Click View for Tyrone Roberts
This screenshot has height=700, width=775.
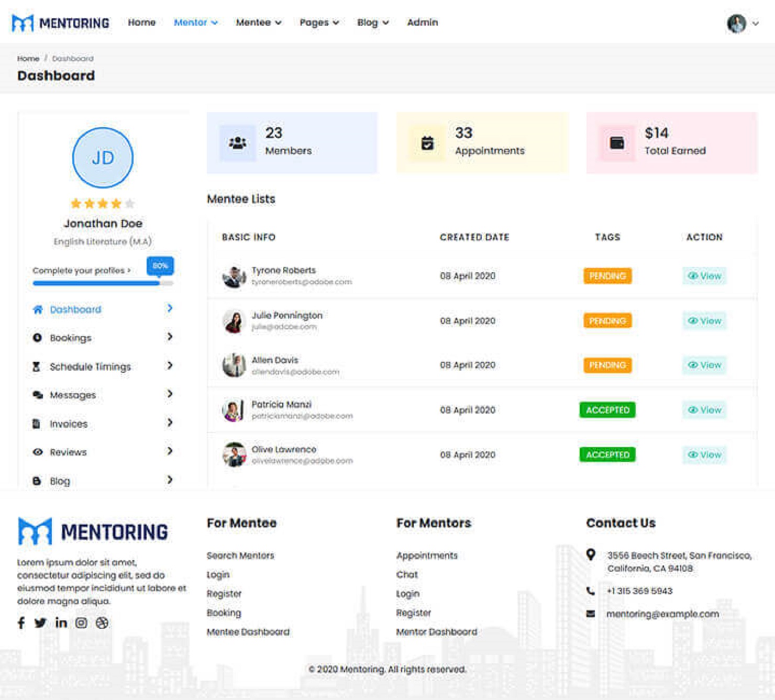[x=704, y=276]
